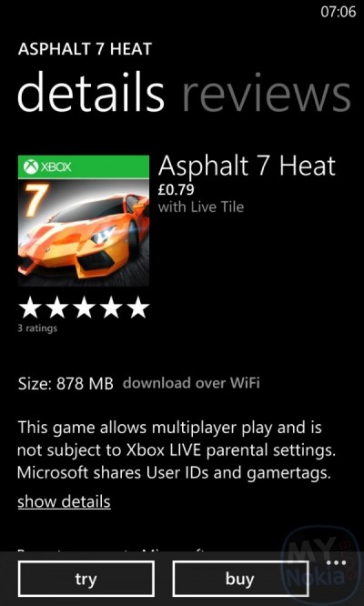Viewport: 364px width, 606px height.
Task: Tap the 'download over WiFi' notice
Action: click(191, 383)
